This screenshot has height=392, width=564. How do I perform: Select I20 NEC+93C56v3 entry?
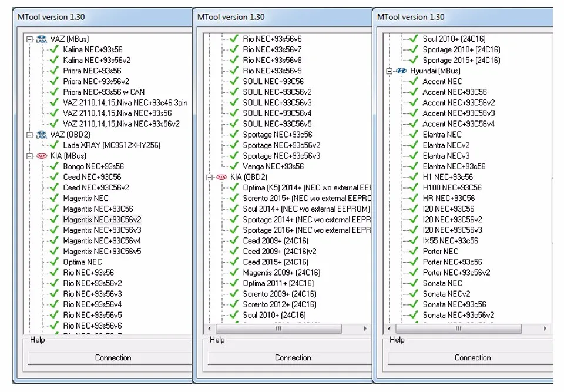452,230
